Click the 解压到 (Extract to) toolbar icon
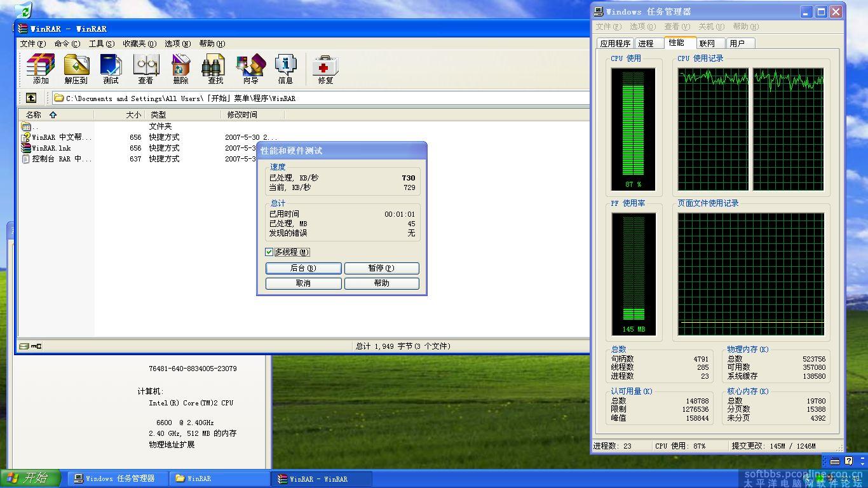This screenshot has width=868, height=488. 76,69
